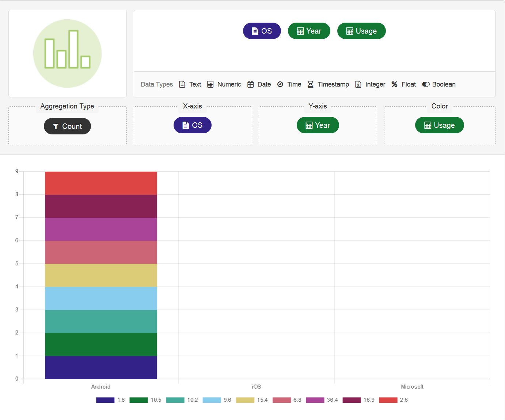The width and height of the screenshot is (505, 420).
Task: Click the document icon on X-axis OS pill
Action: click(x=186, y=125)
